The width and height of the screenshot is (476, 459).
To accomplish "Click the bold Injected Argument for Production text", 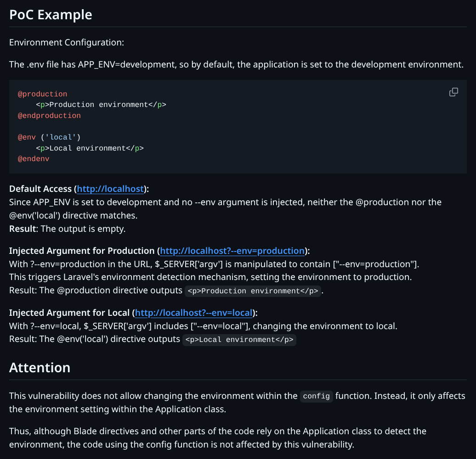I will pyautogui.click(x=82, y=251).
